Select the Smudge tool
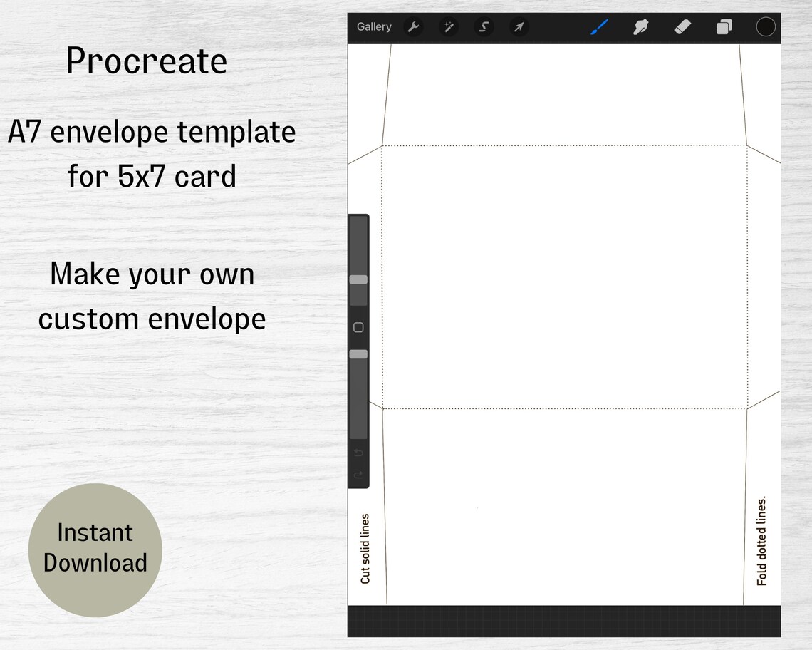 641,26
